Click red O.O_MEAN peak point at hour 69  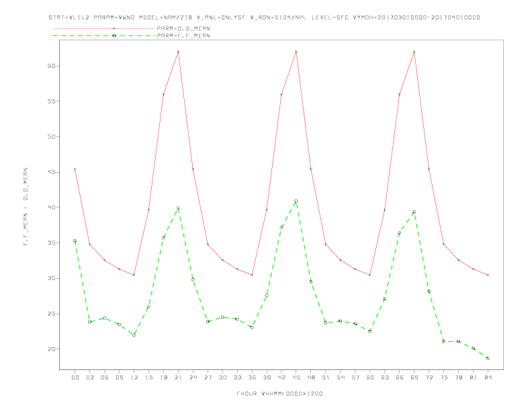pos(414,52)
